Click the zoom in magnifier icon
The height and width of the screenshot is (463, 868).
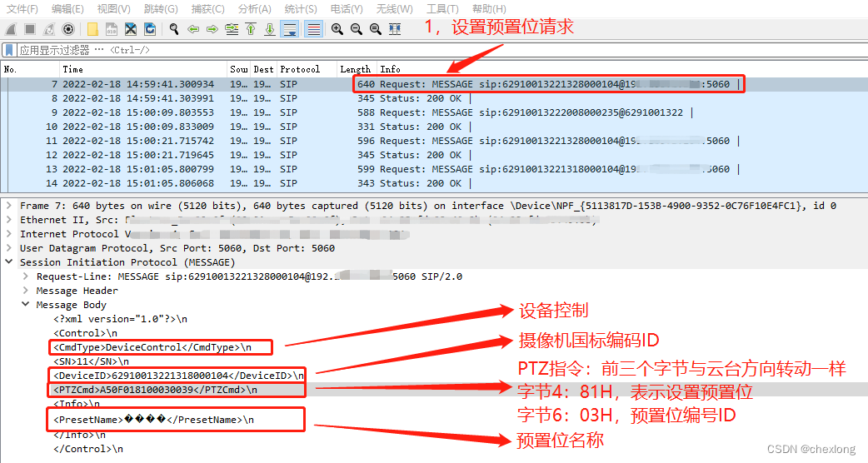pos(337,29)
